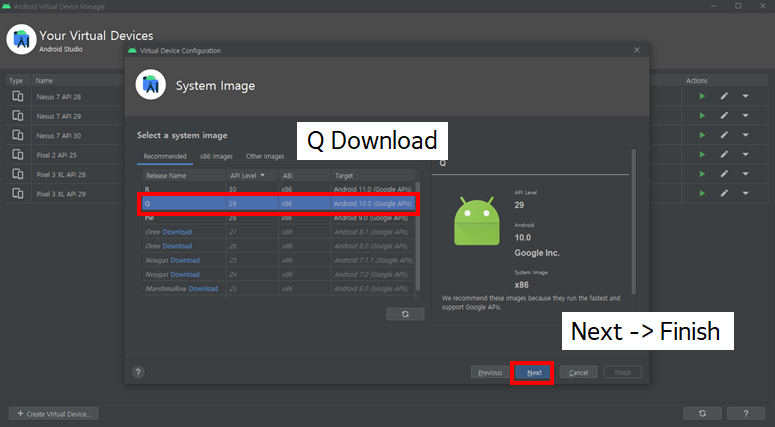Open help in Virtual Device Configuration dialog
Image resolution: width=775 pixels, height=427 pixels.
pyautogui.click(x=138, y=372)
